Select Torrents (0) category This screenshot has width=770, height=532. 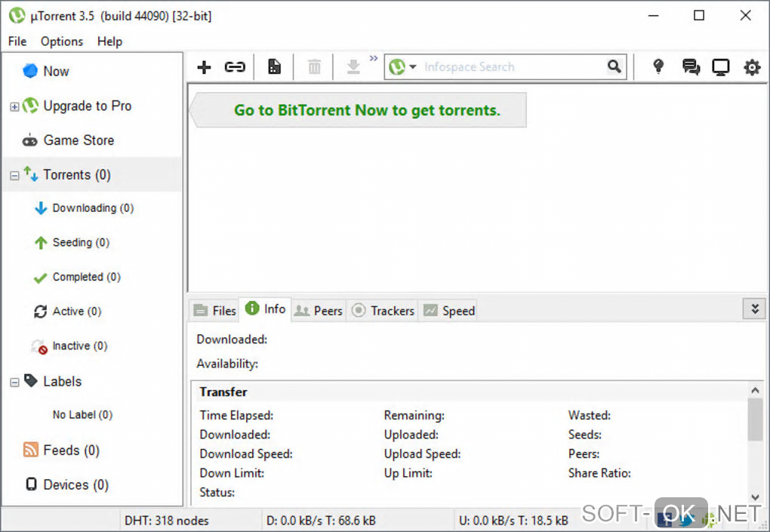77,175
